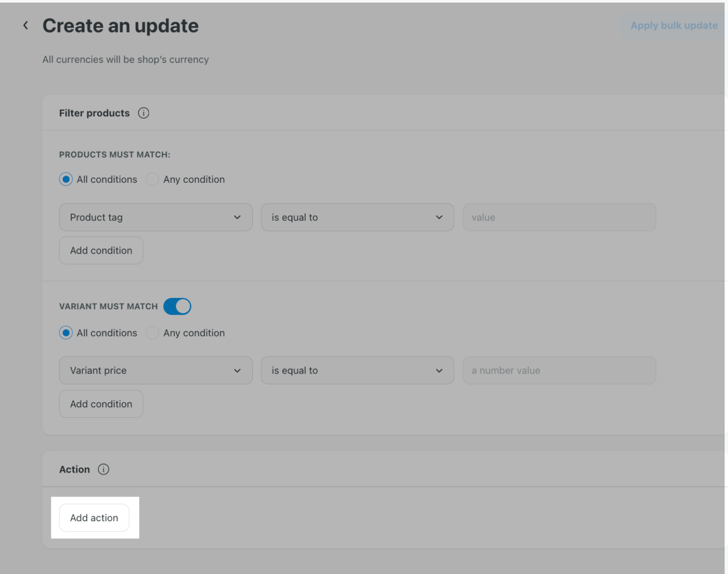
Task: Click the 'VARIANT MUST MATCH' label
Action: click(108, 306)
